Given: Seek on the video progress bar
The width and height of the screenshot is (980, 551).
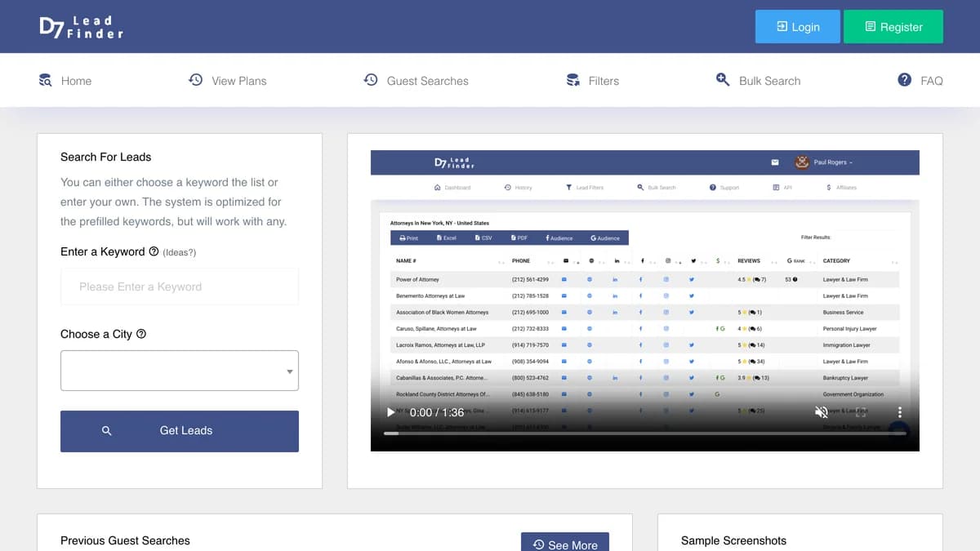Looking at the screenshot, I should 645,433.
